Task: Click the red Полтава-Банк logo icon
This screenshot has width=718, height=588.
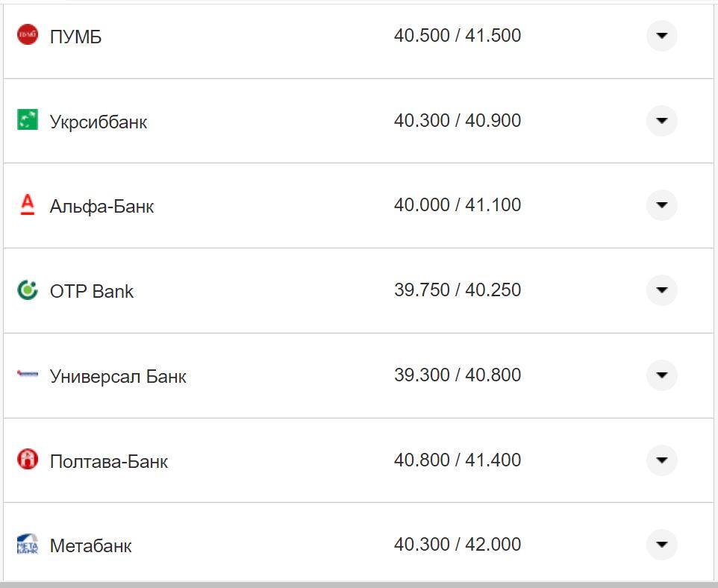Action: click(x=28, y=460)
